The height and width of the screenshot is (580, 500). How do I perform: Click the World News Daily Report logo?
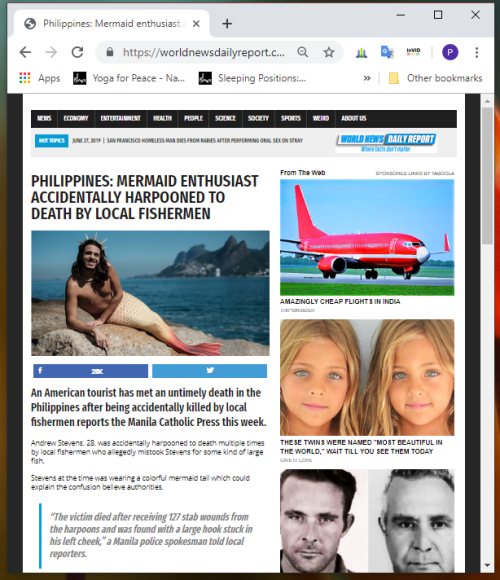(386, 143)
